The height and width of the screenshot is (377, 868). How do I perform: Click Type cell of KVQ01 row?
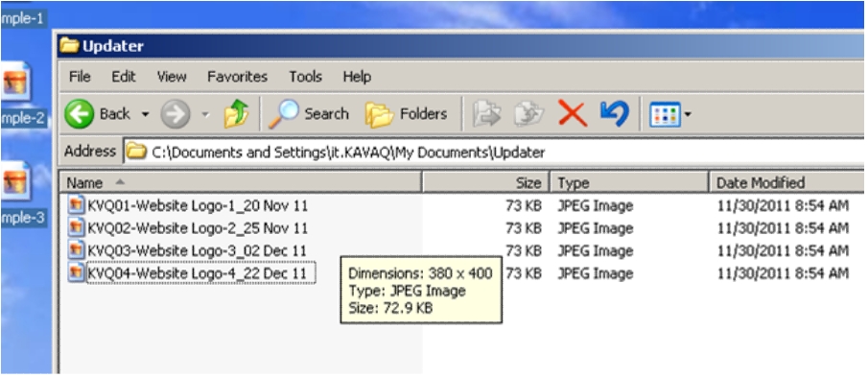click(595, 206)
